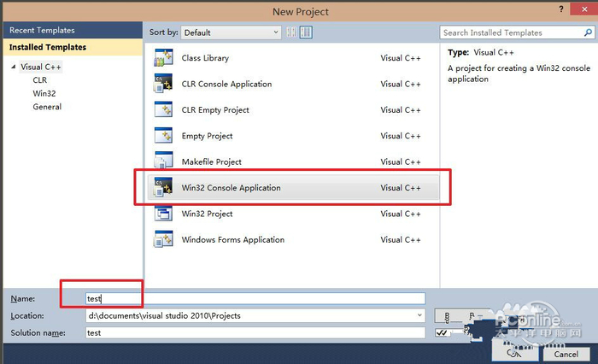Select the Empty Project template name
598x364 pixels.
coord(207,136)
